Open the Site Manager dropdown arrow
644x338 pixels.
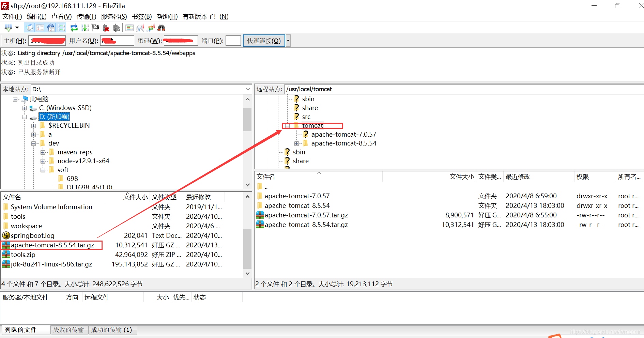(17, 28)
